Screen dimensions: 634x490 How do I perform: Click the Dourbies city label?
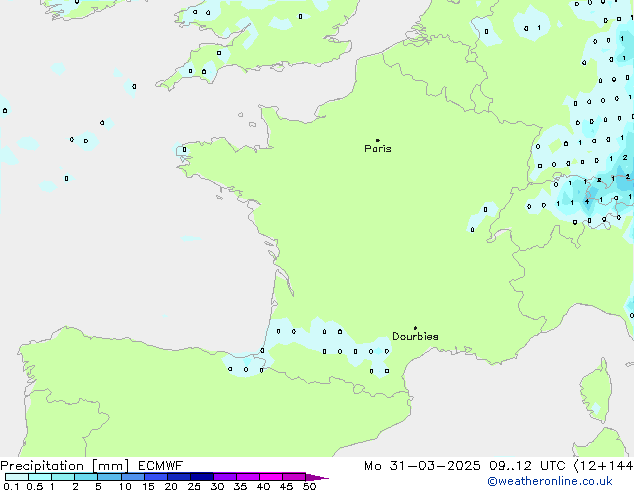tap(415, 336)
